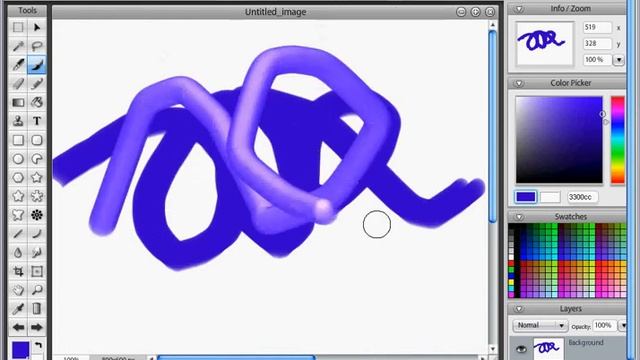
Task: Pick the Magic Wand tool
Action: pos(18,46)
